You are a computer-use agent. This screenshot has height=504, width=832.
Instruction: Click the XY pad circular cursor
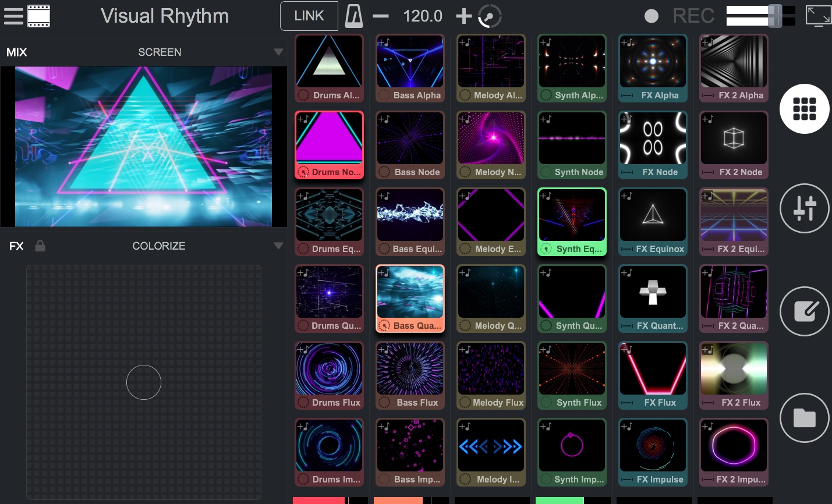tap(144, 382)
